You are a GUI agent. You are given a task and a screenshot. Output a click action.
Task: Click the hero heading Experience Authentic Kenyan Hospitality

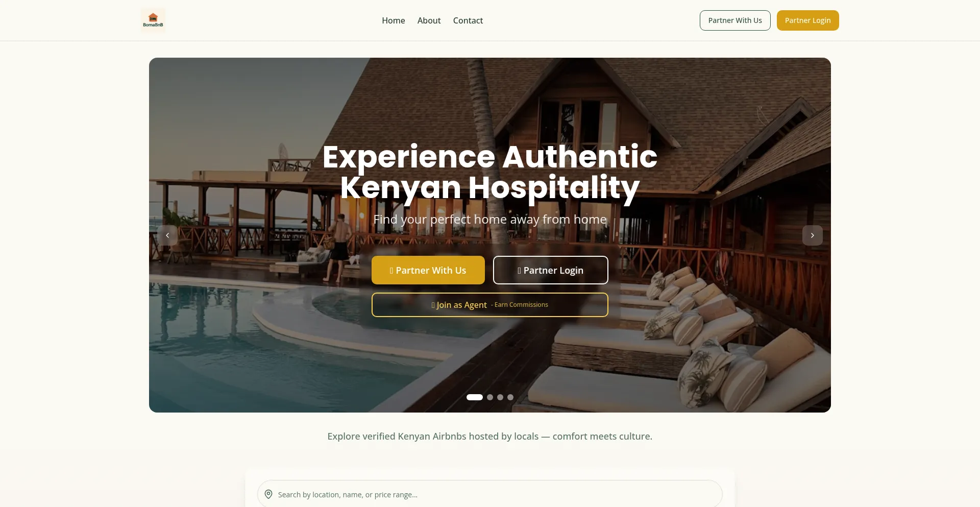coord(490,172)
